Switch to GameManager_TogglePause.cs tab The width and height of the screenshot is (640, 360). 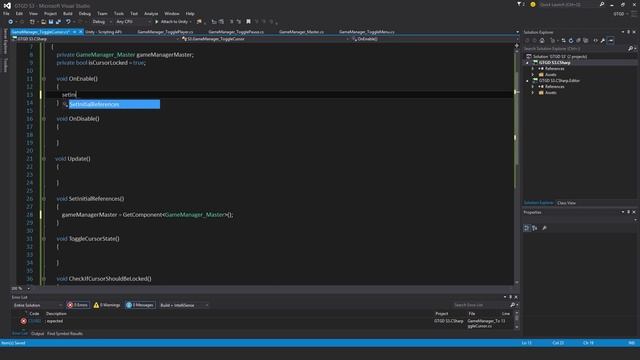[x=236, y=32]
